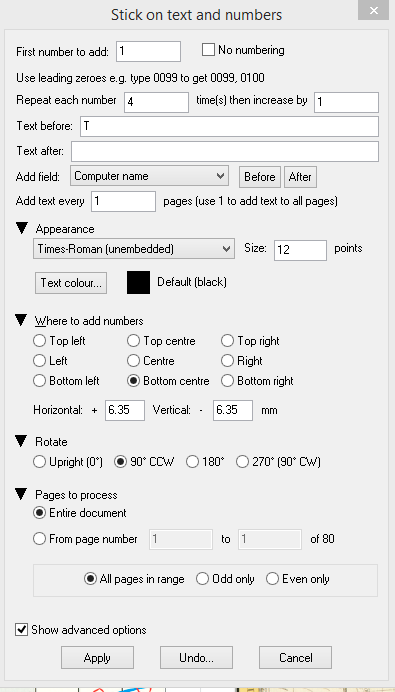Open the Times-Roman font dropdown
Screen dimensions: 395x692
coord(134,249)
